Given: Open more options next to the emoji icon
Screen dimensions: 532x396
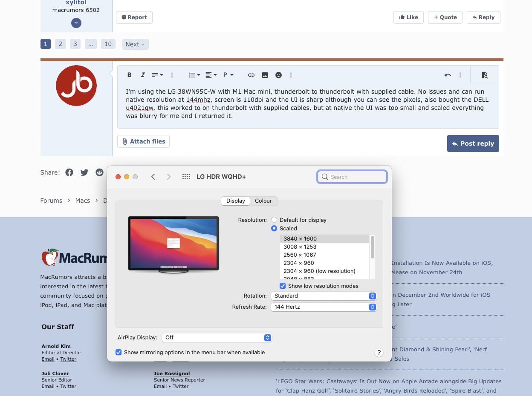Looking at the screenshot, I should (x=291, y=75).
